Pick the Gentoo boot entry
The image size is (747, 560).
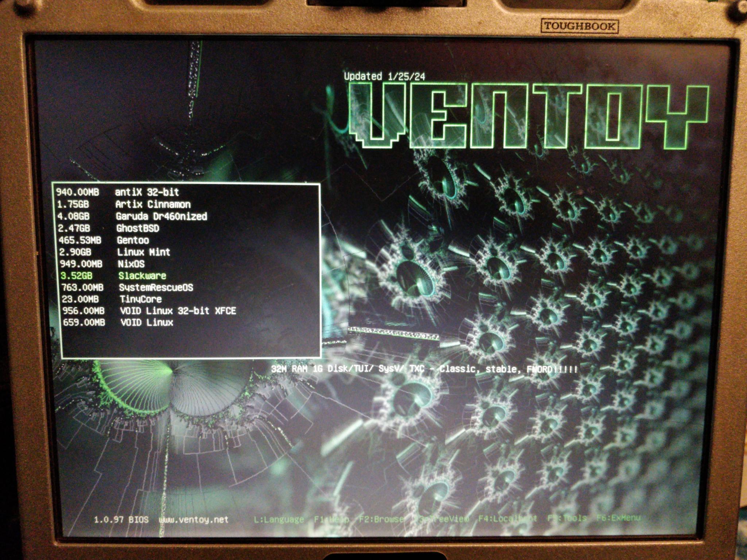tap(188, 240)
